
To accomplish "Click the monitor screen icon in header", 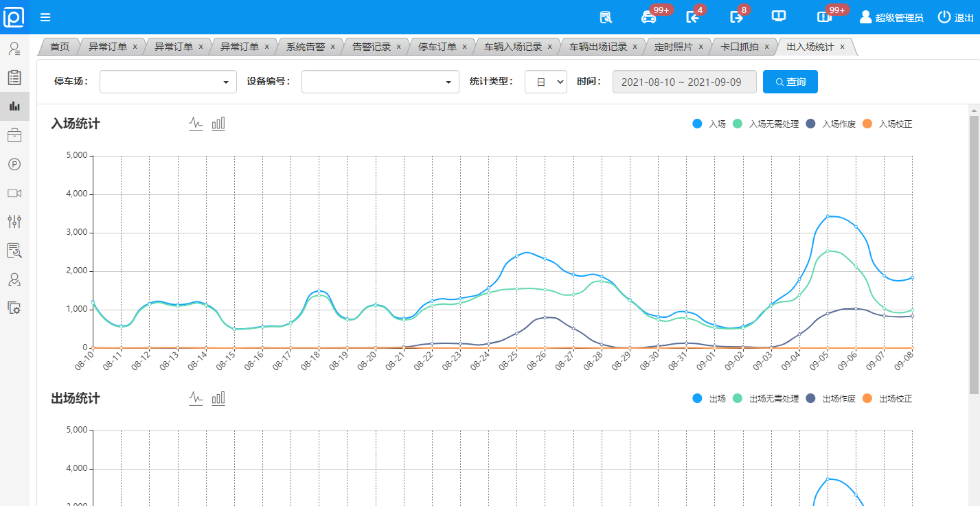I will pos(779,16).
